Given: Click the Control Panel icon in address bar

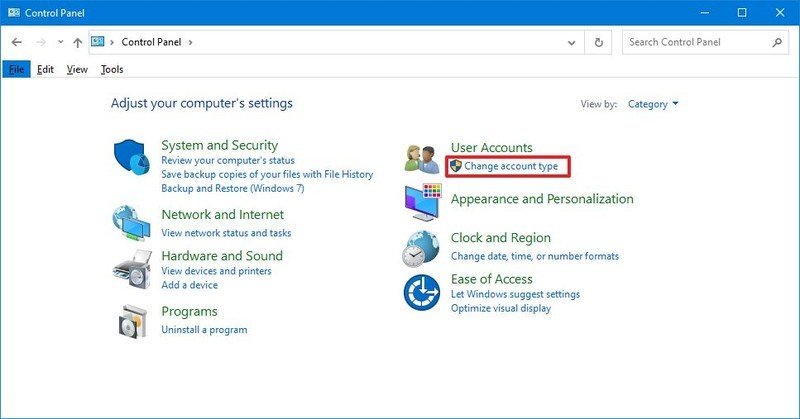Looking at the screenshot, I should click(x=98, y=42).
